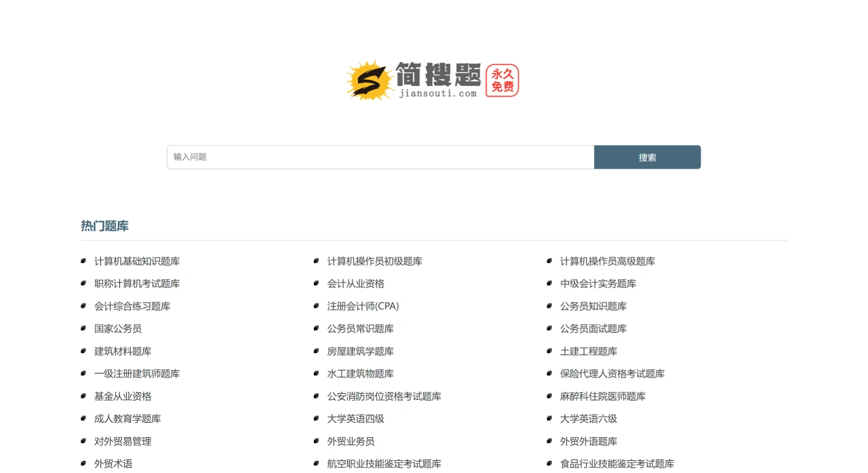Click the 简搜题 site logo
This screenshot has height=473, width=868.
click(414, 81)
